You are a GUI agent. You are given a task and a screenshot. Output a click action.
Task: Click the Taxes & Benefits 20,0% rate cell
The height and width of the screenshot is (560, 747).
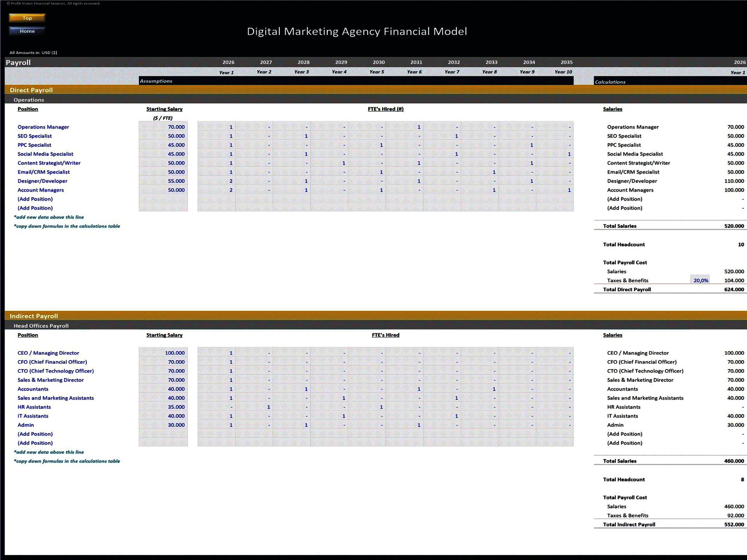(700, 280)
